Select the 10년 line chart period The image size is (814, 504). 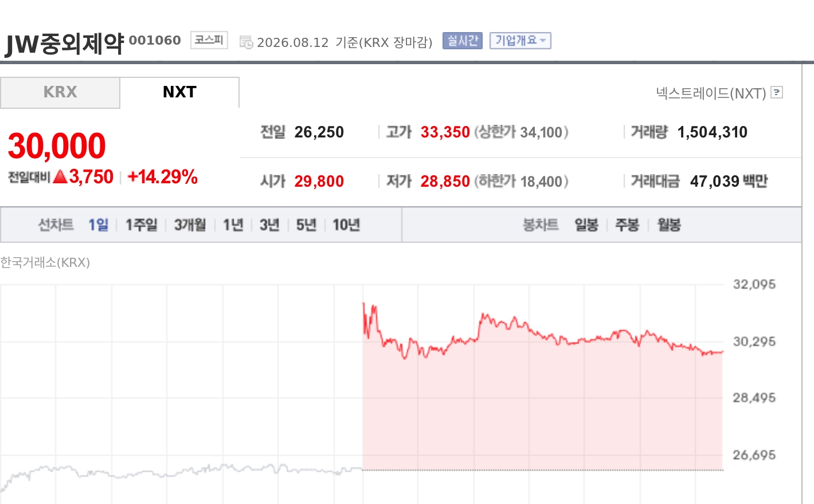click(x=346, y=225)
